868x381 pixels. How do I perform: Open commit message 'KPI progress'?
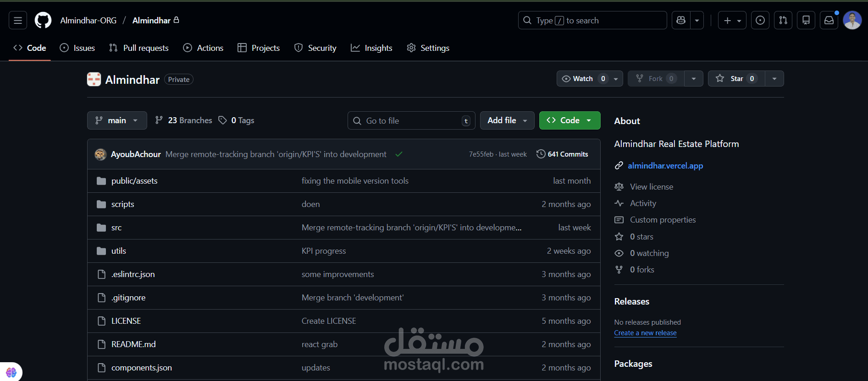[x=324, y=251]
